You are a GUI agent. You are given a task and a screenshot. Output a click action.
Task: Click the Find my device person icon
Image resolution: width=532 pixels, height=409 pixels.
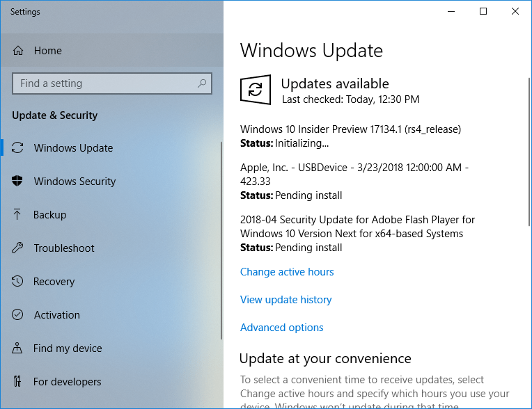[x=17, y=348]
